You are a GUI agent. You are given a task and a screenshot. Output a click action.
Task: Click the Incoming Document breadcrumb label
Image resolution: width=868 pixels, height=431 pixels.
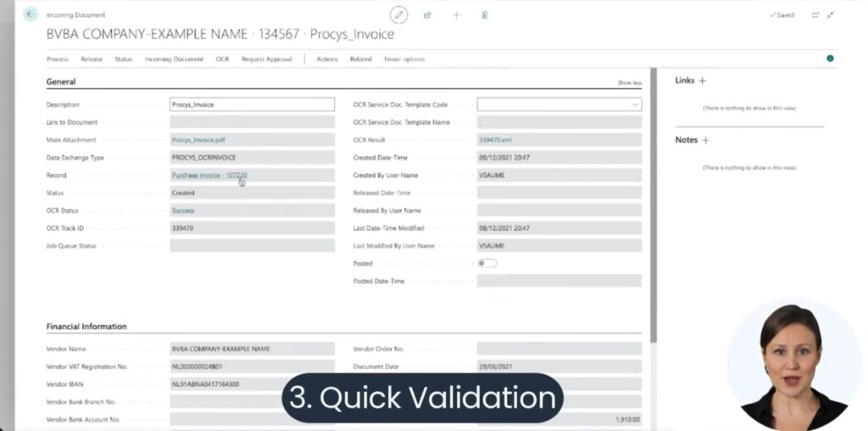pos(75,15)
